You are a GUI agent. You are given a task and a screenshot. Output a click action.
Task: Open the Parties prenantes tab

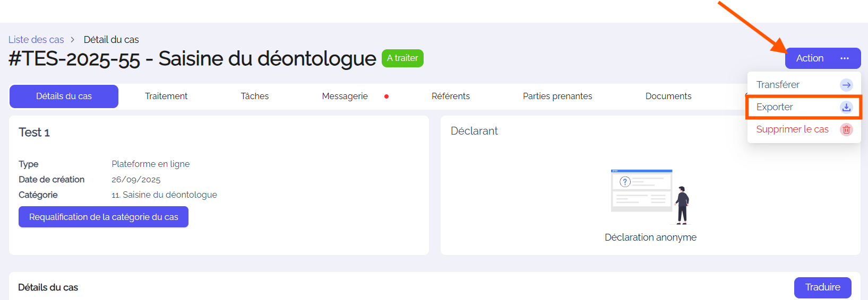click(557, 96)
